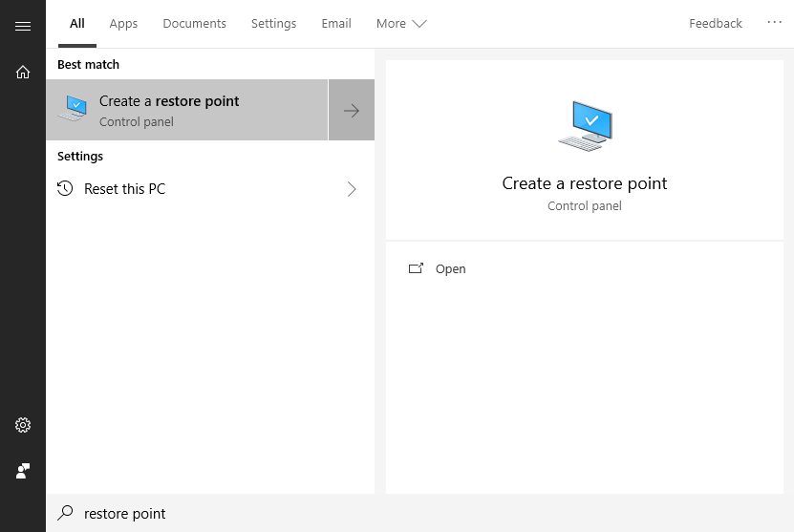
Task: Click the Home icon in sidebar
Action: (23, 72)
